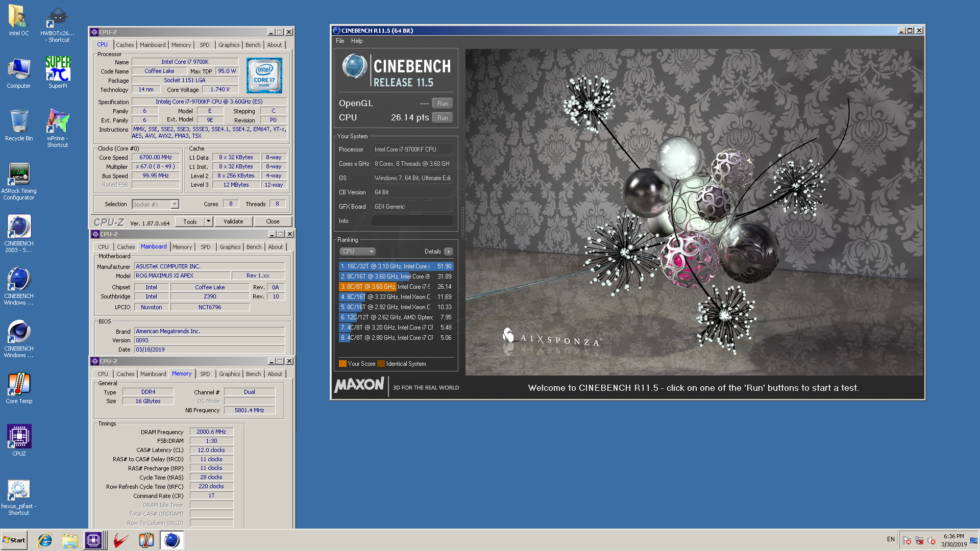Screen dimensions: 980x551
Task: Select ranking row 3 with 26.14 score
Action: pos(396,287)
